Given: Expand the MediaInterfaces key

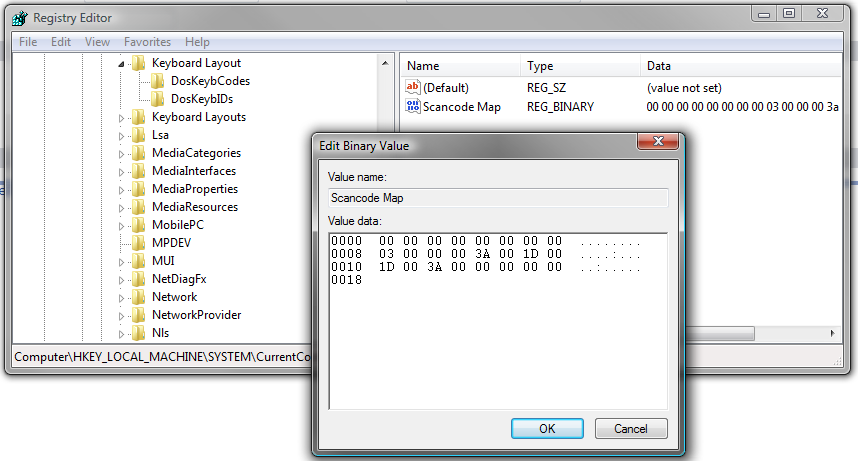Looking at the screenshot, I should tap(121, 172).
